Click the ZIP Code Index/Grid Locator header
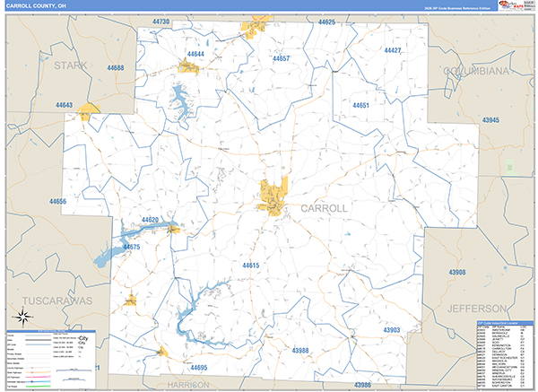Image resolution: width=538 pixels, height=392 pixels. (x=506, y=323)
